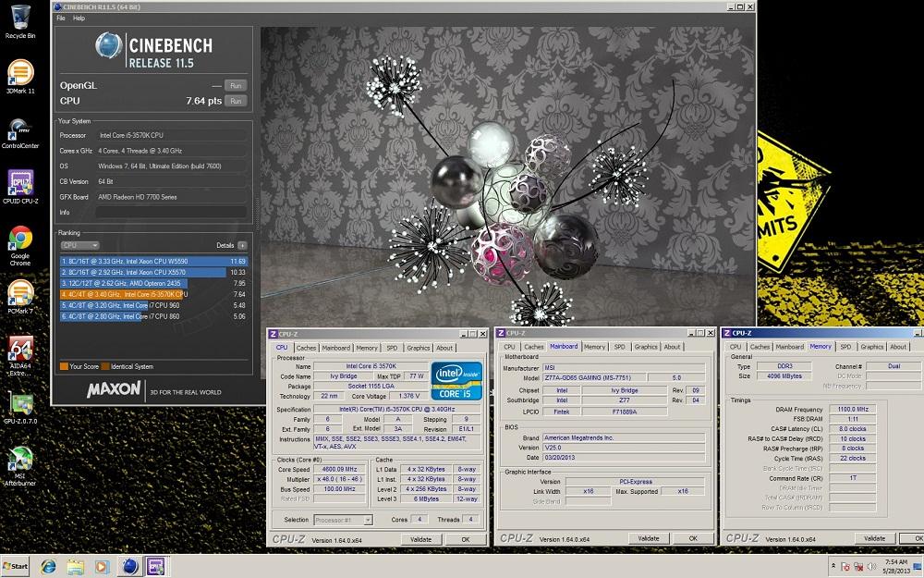Click the volume icon in system tray
924x578 pixels.
[871, 566]
